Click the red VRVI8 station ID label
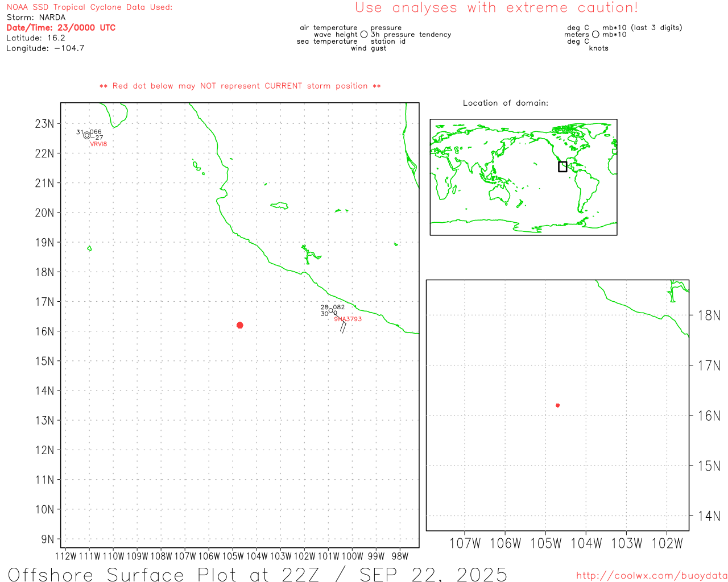 tap(98, 144)
